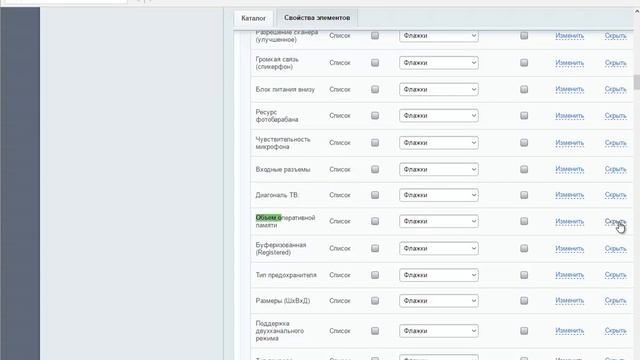
Task: Click Скрыть for Ресурс фотобарабана
Action: 616,116
